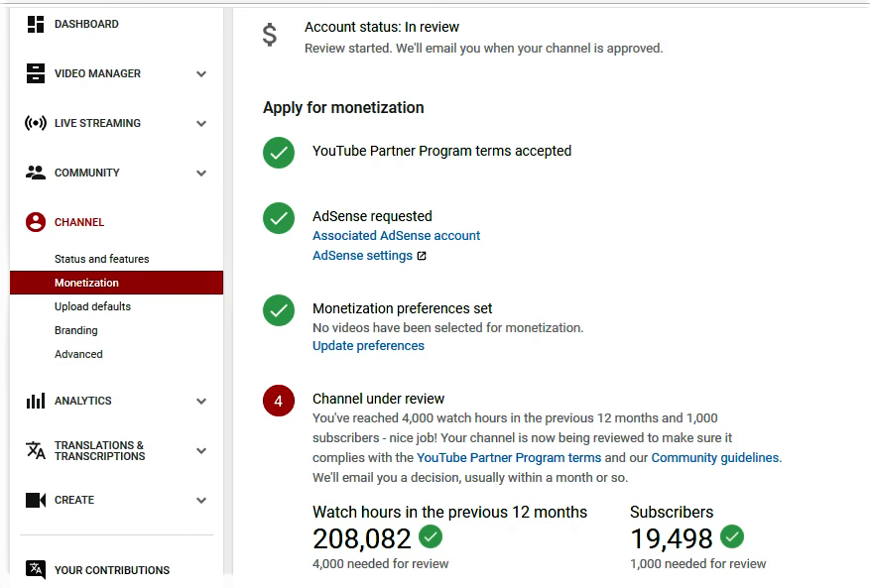Open the Analytics menu label
Image resolution: width=870 pixels, height=588 pixels.
coord(83,401)
